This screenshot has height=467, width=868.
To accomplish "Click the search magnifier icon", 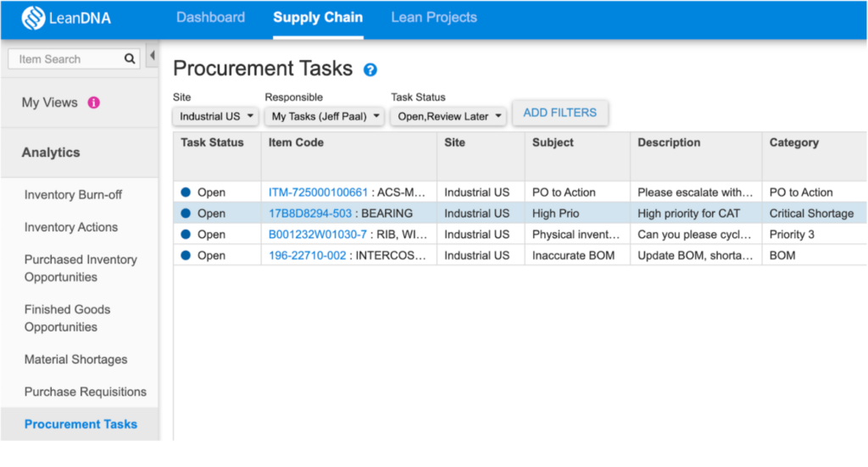I will [130, 58].
